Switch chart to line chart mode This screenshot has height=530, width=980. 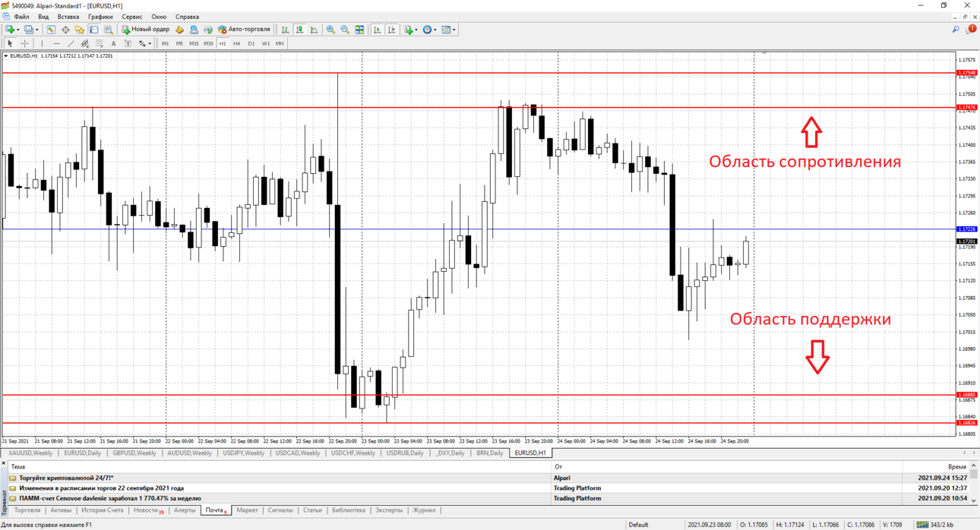tap(314, 30)
